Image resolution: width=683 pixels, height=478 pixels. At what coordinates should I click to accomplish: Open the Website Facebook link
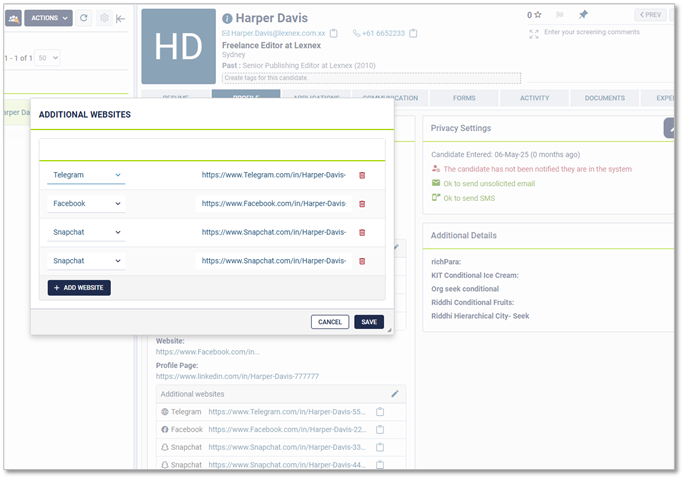[x=208, y=352]
